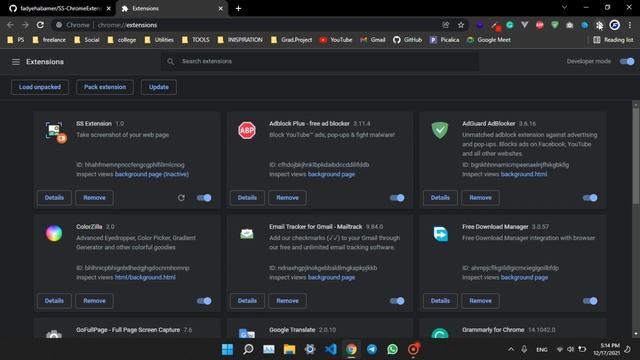Open the Reading list panel
Screen dimensions: 640x360
pos(613,40)
